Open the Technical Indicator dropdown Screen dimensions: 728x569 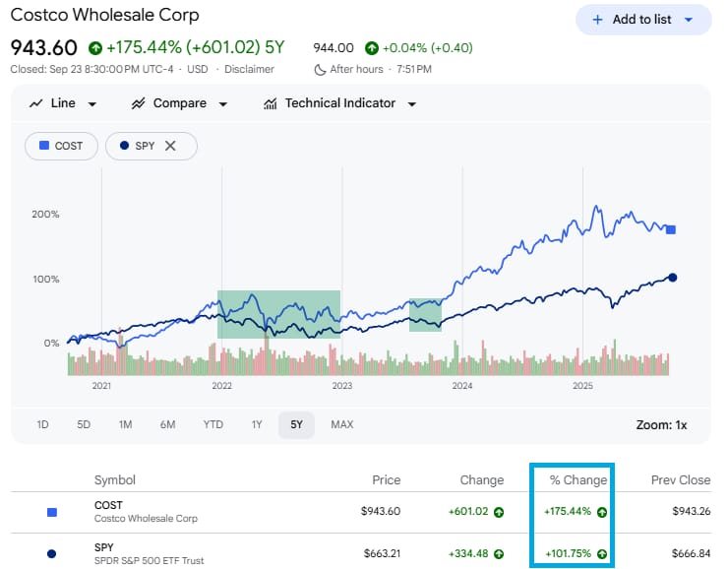pyautogui.click(x=411, y=104)
